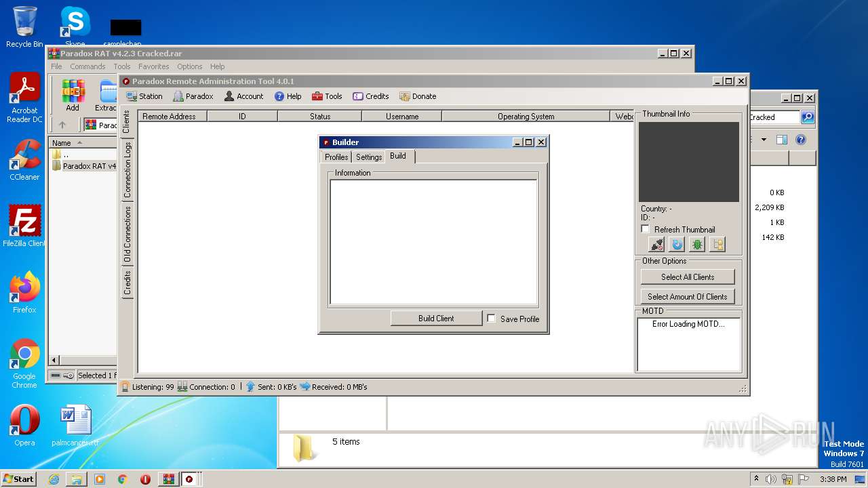This screenshot has height=488, width=868.
Task: Open the WinRAR File menu
Action: point(56,66)
